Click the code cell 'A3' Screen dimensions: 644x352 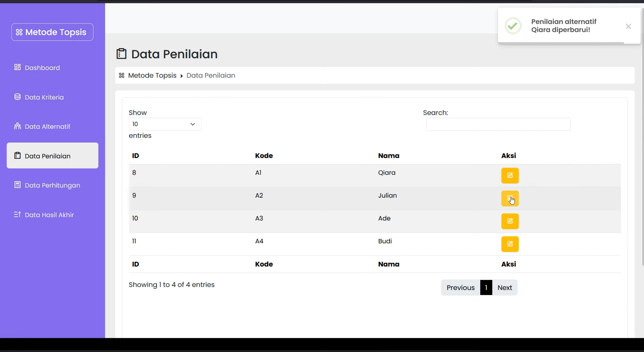pos(259,218)
